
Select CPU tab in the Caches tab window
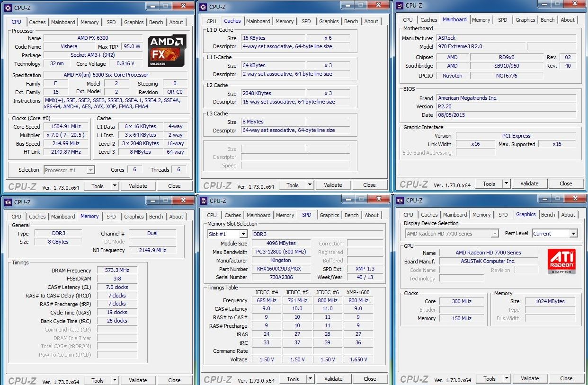click(x=211, y=21)
